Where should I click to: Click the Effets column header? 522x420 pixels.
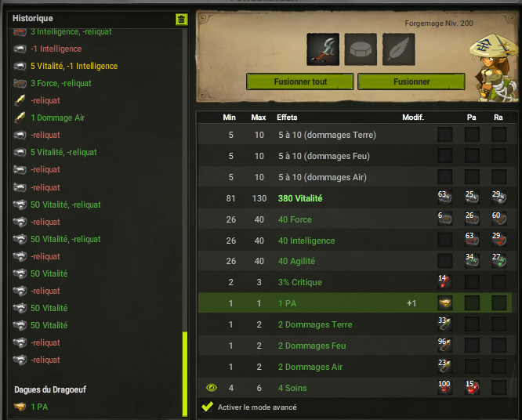287,118
